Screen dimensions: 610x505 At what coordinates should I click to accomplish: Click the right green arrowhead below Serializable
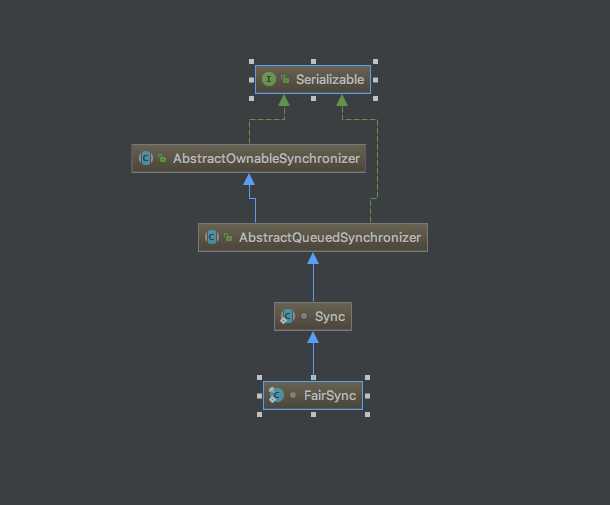342,100
